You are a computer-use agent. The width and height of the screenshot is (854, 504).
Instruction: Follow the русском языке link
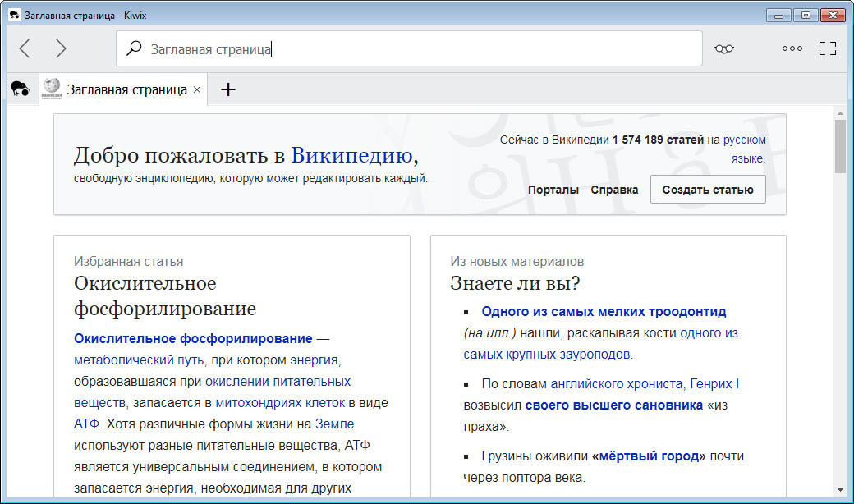744,149
